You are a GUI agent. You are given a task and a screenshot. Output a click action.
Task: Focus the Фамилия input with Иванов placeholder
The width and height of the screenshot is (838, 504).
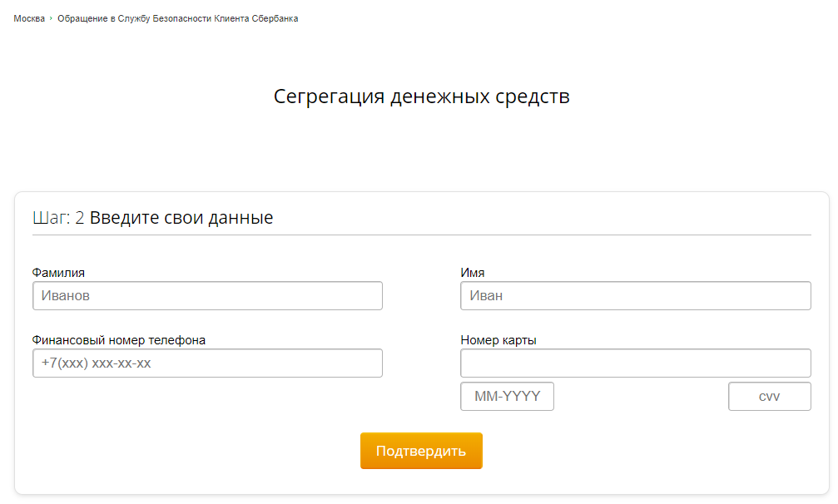pos(207,296)
